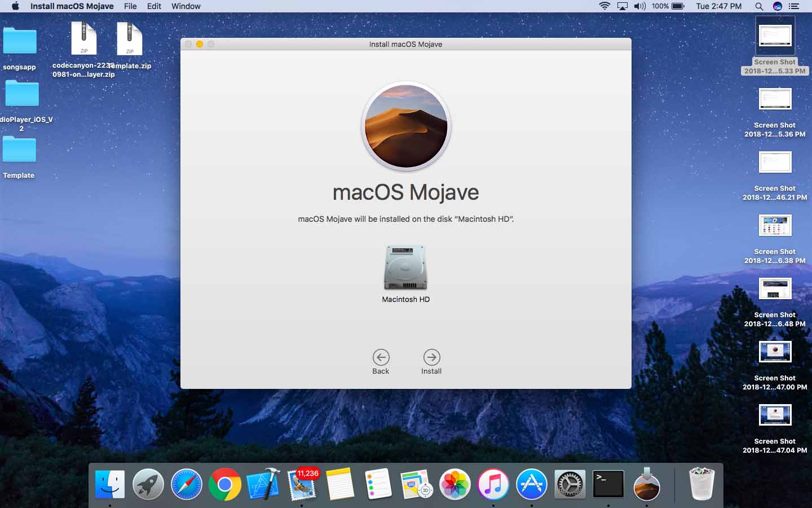Open Finder from the Dock
Image resolution: width=812 pixels, height=508 pixels.
click(110, 484)
